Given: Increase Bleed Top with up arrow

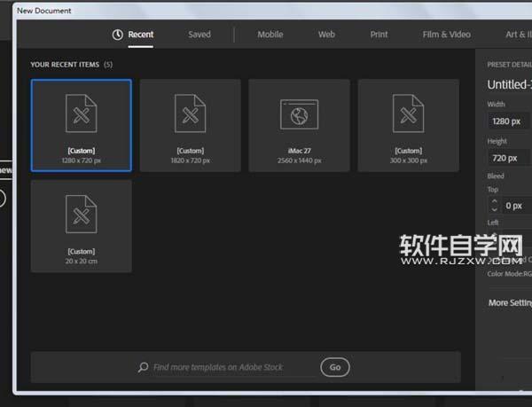Looking at the screenshot, I should coord(495,201).
